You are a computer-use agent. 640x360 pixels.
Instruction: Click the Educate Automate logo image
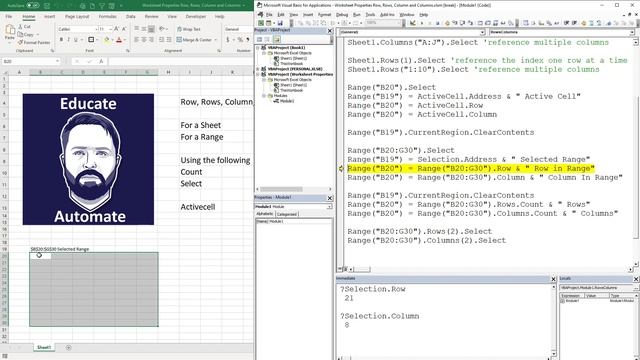point(88,159)
